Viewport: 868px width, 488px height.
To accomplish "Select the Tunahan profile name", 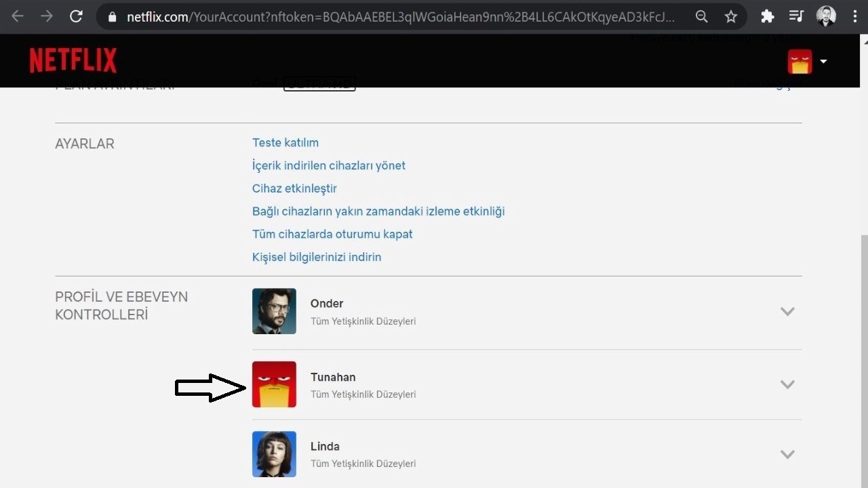I will (333, 377).
